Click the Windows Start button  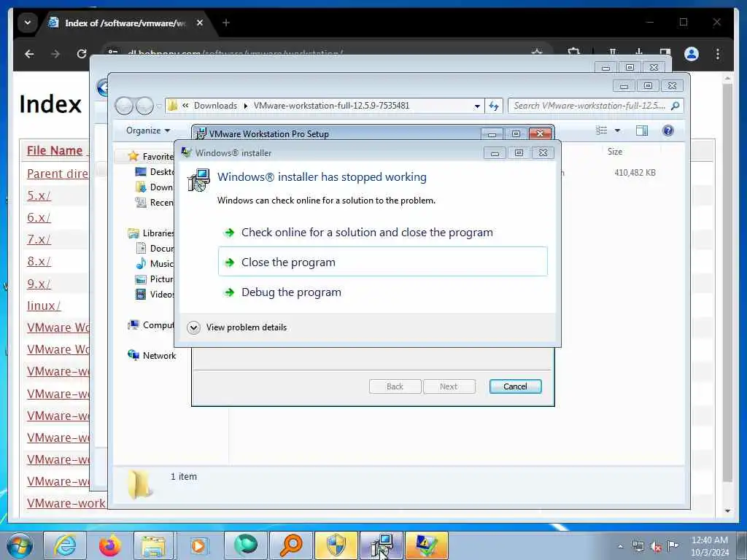20,545
